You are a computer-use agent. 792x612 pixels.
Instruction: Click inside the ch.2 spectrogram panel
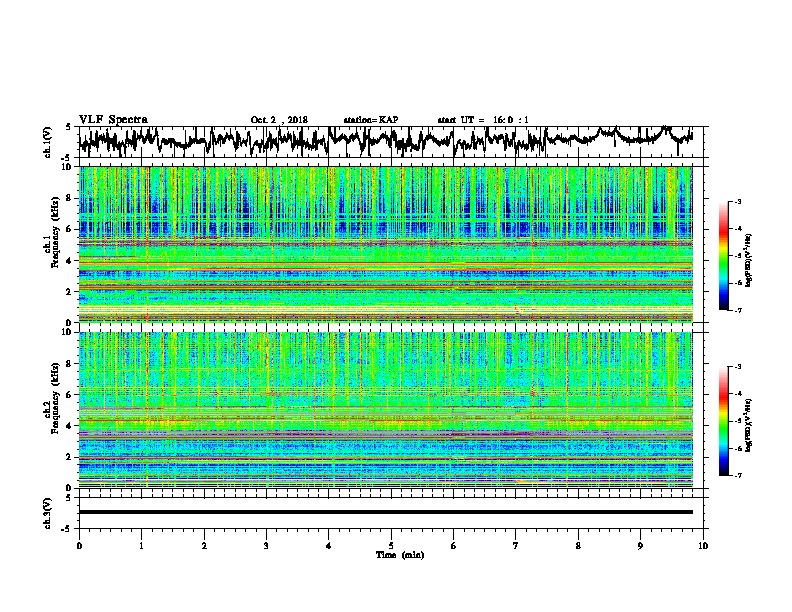coord(385,410)
